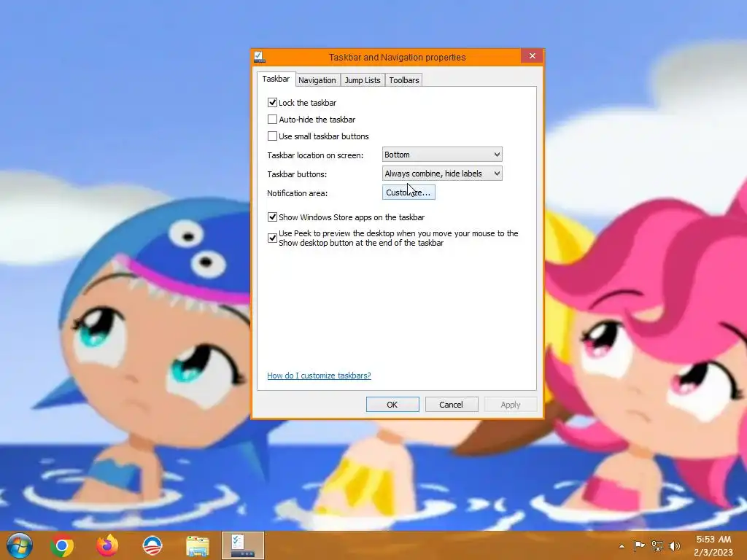The height and width of the screenshot is (560, 747).
Task: Uncheck Show Windows Store apps on taskbar
Action: pos(272,217)
